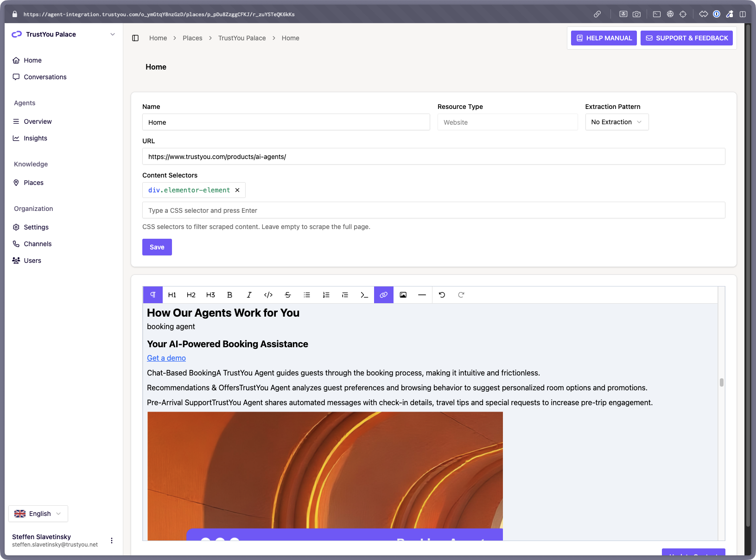Image resolution: width=756 pixels, height=560 pixels.
Task: Apply Heading 3 style in editor
Action: [210, 295]
